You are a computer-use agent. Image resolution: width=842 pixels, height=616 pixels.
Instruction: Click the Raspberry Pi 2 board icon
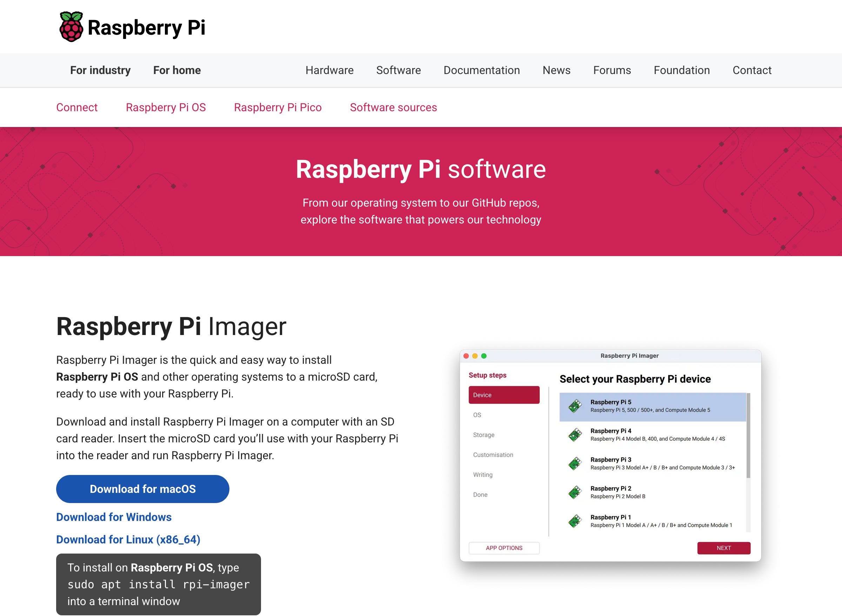click(575, 492)
